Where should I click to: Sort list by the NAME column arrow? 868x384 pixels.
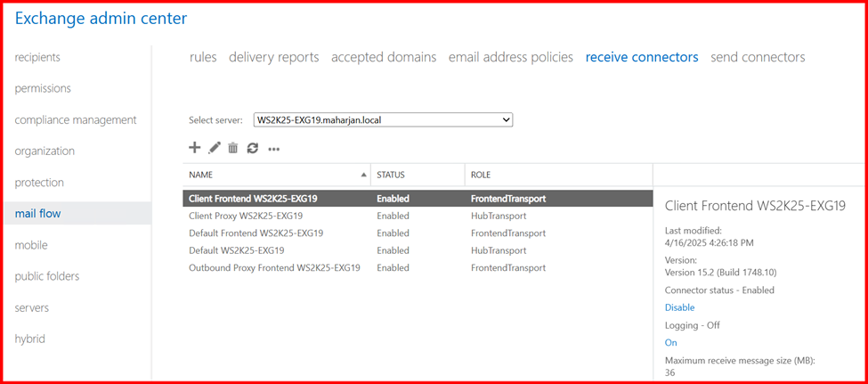(363, 175)
